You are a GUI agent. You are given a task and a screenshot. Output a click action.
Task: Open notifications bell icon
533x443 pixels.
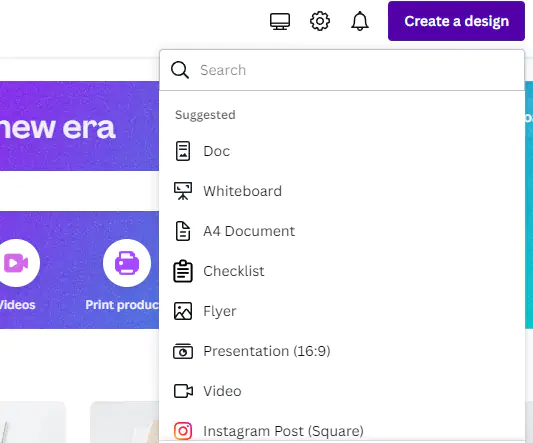pos(360,21)
